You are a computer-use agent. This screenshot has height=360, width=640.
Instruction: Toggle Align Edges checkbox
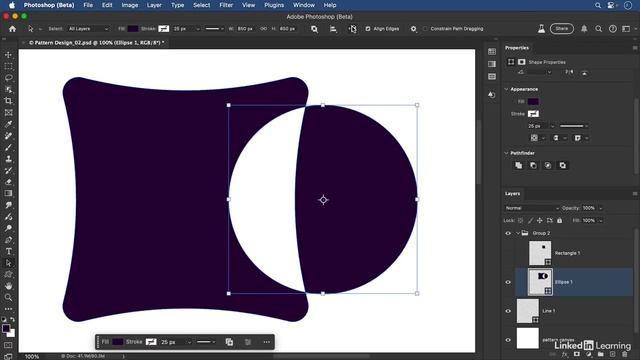pyautogui.click(x=368, y=29)
